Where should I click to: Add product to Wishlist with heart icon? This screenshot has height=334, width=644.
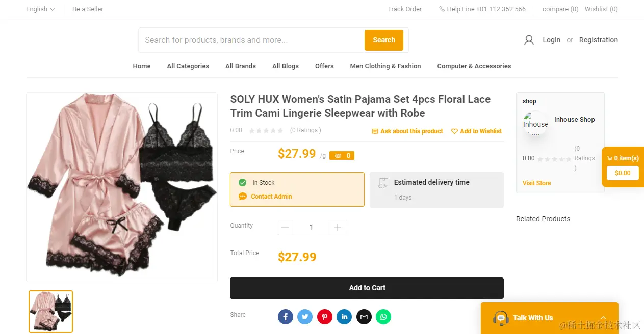tap(476, 131)
